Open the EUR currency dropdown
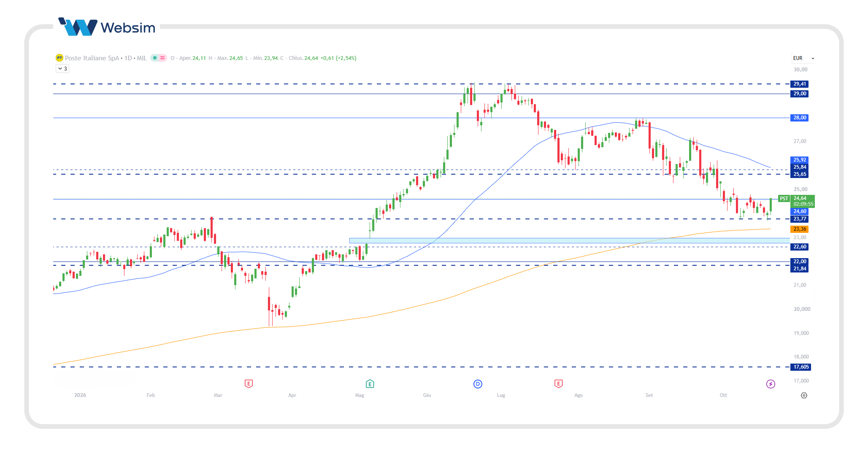The image size is (868, 453). coord(803,58)
